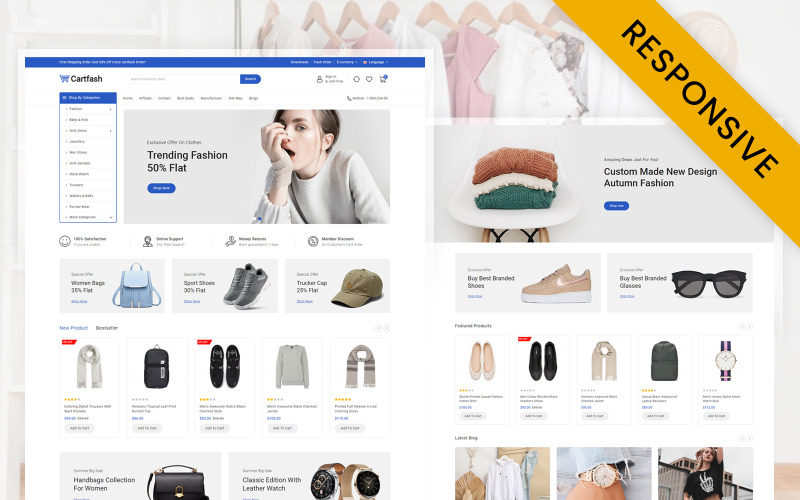The image size is (800, 500).
Task: Open the Blogs menu item
Action: point(254,98)
